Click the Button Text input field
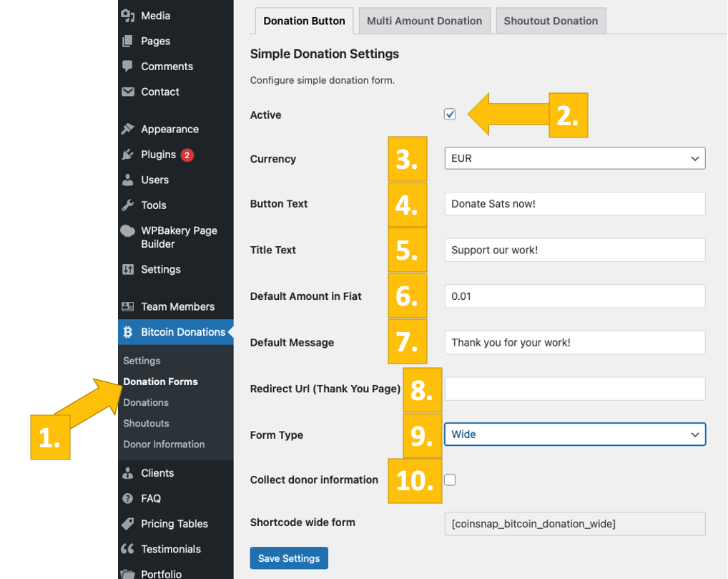 tap(574, 203)
